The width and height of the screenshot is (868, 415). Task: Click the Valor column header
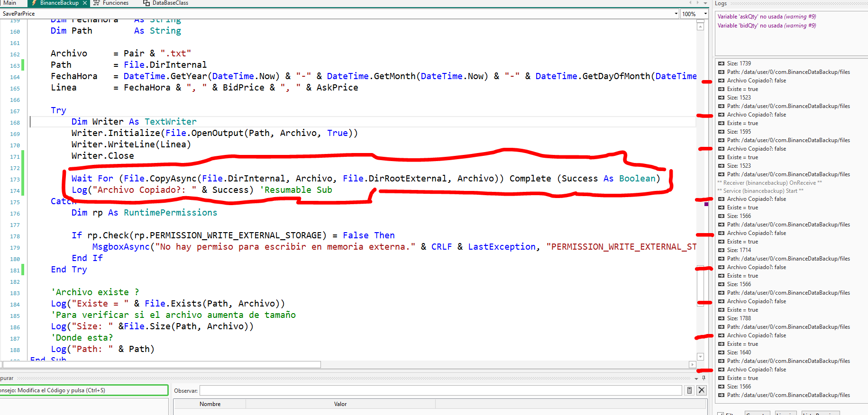[x=340, y=404]
